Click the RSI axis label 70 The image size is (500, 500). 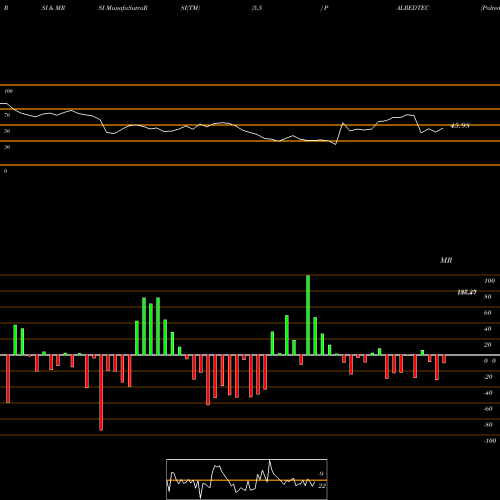7,115
